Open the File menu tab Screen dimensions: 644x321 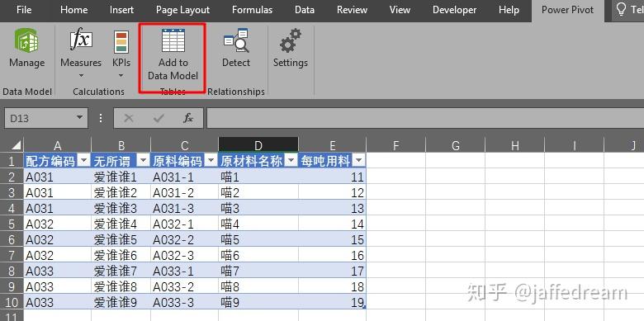coord(24,10)
